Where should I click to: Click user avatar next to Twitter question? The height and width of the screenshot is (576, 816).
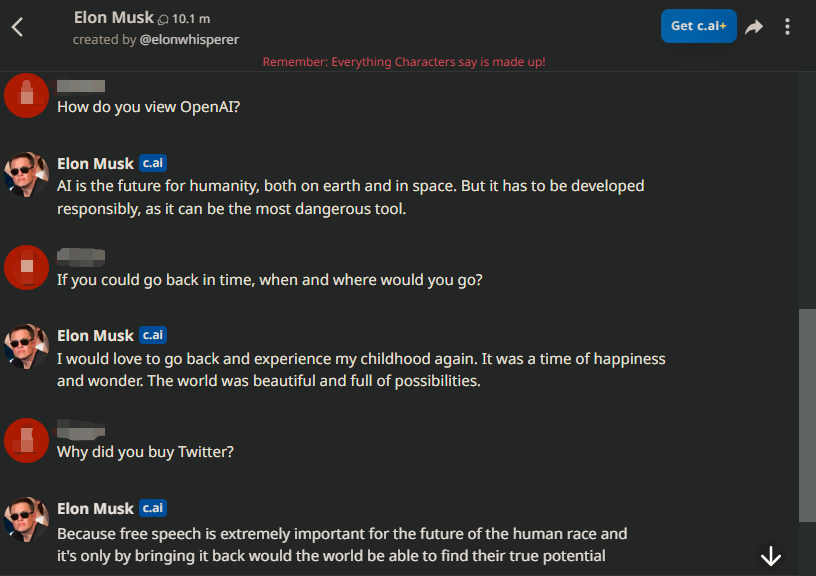coord(27,440)
